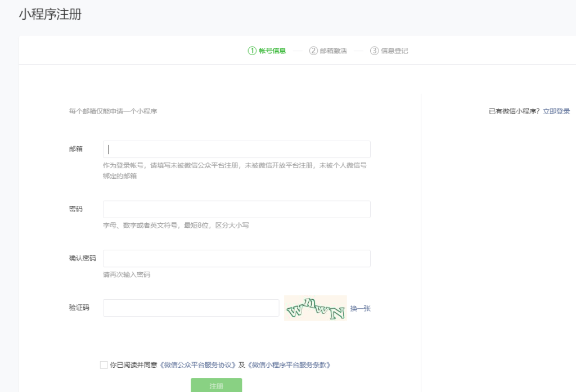Click the 已有微信小程序 prompt text
576x392 pixels.
click(515, 111)
